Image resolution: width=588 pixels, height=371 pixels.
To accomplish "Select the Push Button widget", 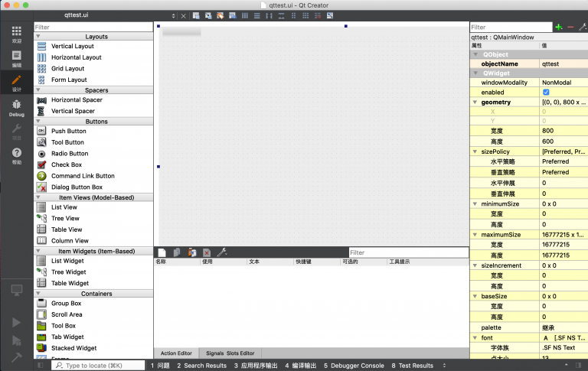I will [68, 131].
